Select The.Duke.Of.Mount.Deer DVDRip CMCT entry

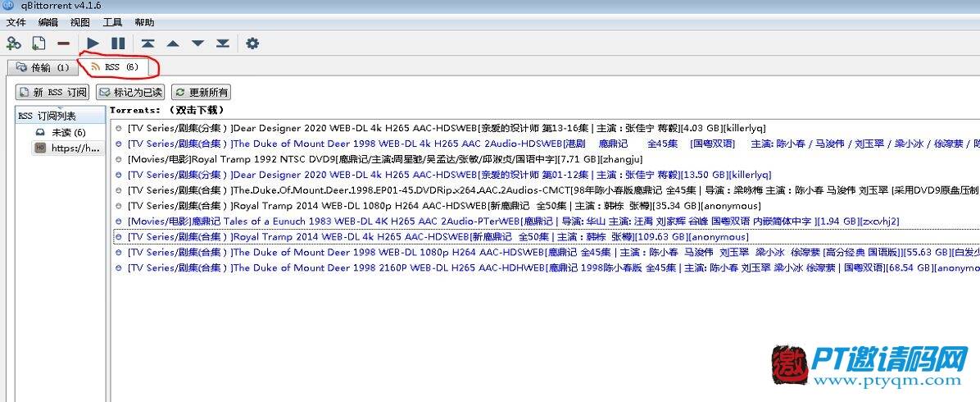coord(547,190)
